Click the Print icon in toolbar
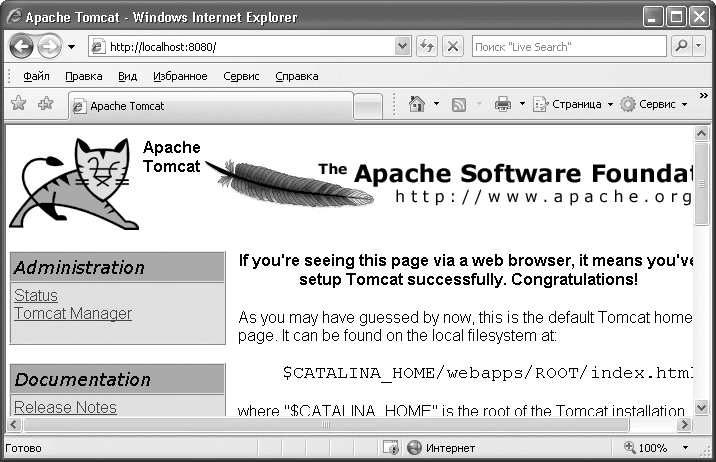 (x=503, y=104)
